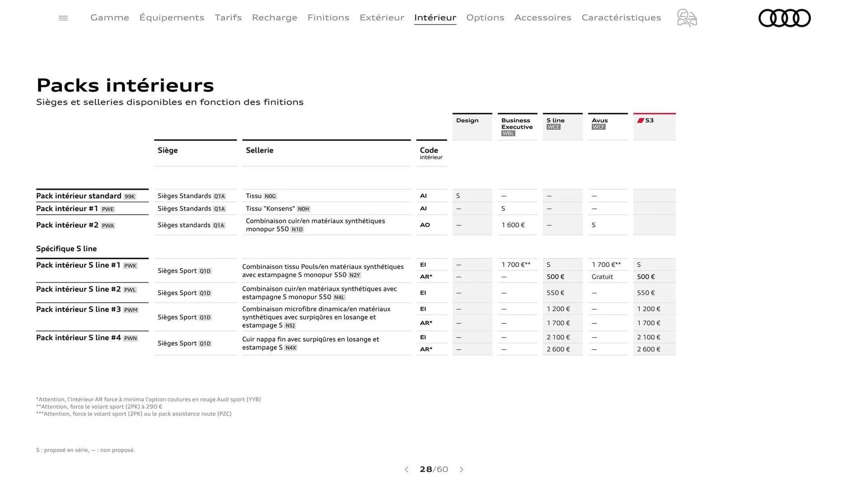This screenshot has height=488, width=868.
Task: Select the code badge WBL under Business Executive
Action: click(x=507, y=133)
